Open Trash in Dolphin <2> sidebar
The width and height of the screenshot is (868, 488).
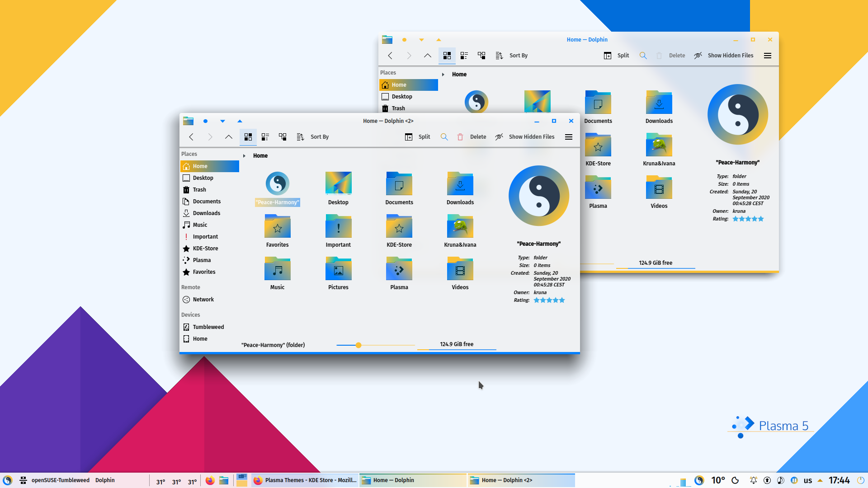tap(210, 190)
